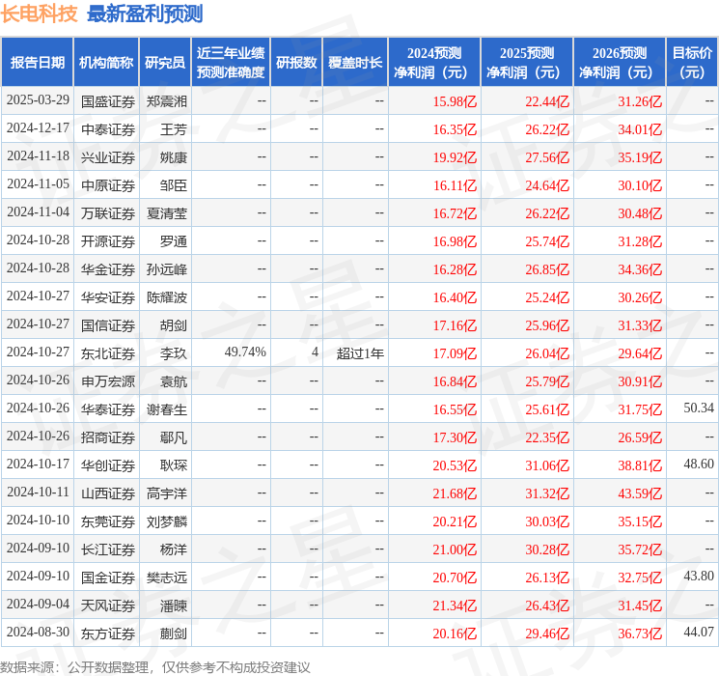Viewport: 719px width, 676px height.
Task: Click the 49.74% accuracy value
Action: [245, 352]
